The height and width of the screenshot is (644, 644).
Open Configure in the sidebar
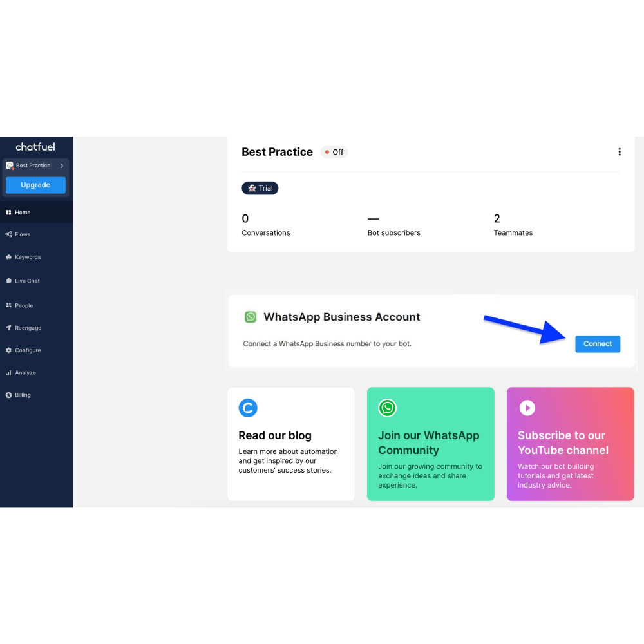pyautogui.click(x=37, y=350)
